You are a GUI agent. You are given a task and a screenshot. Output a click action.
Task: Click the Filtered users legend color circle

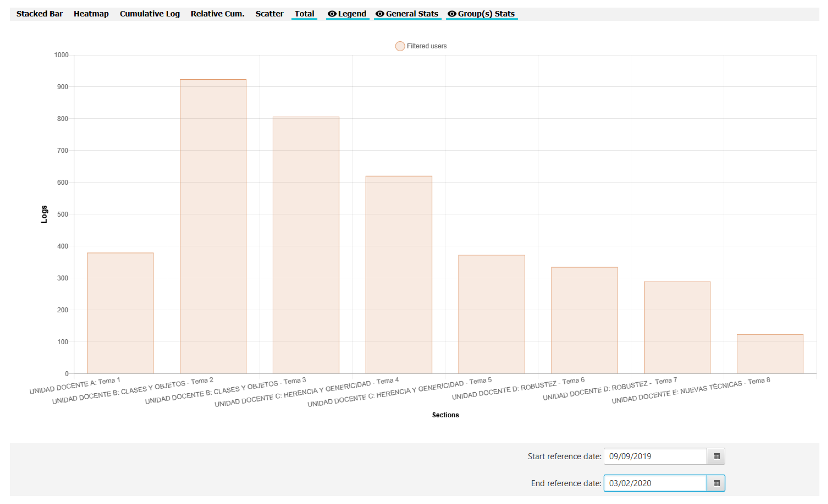click(400, 46)
